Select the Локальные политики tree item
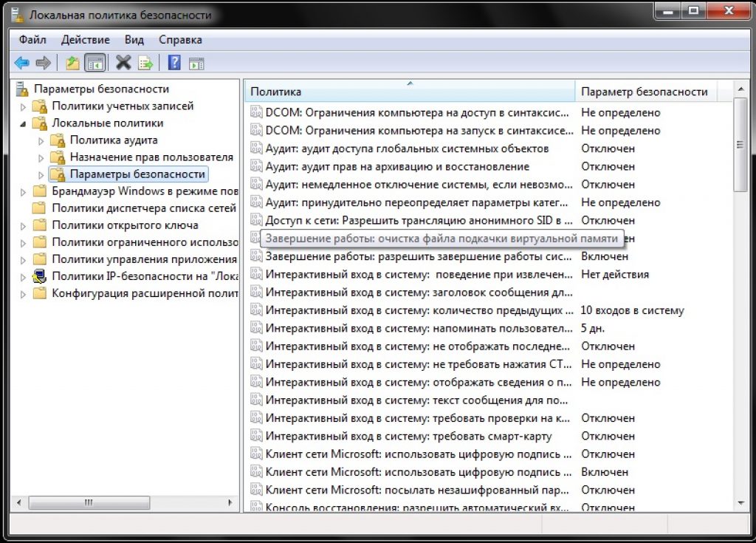 108,123
